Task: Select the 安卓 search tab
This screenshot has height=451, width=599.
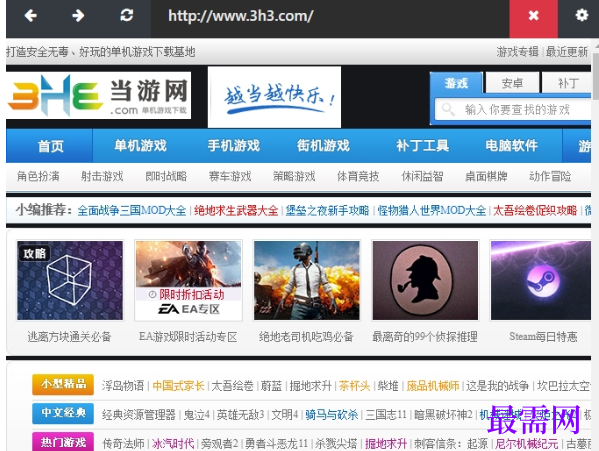Action: point(512,83)
